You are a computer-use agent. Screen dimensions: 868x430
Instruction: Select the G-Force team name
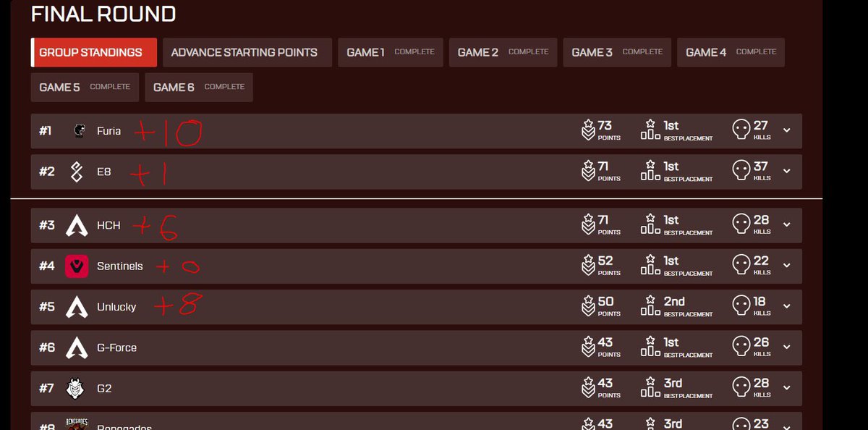click(x=116, y=347)
